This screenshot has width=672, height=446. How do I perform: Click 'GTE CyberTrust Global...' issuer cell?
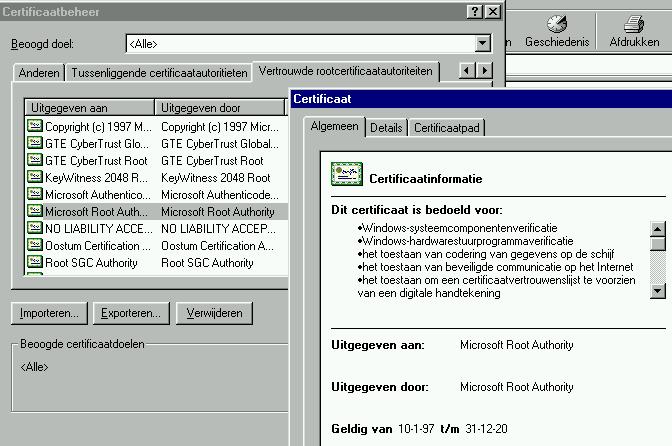tap(220, 144)
